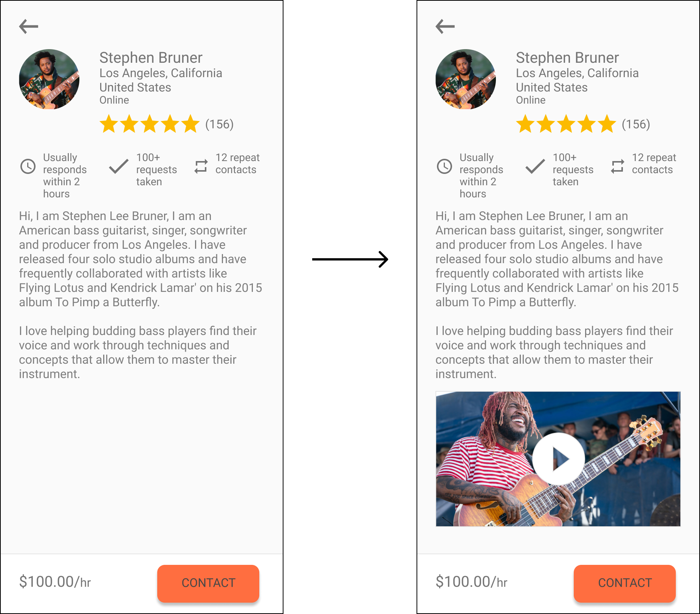This screenshot has height=614, width=700.
Task: Click repeat contacts icon on left screen
Action: (201, 166)
